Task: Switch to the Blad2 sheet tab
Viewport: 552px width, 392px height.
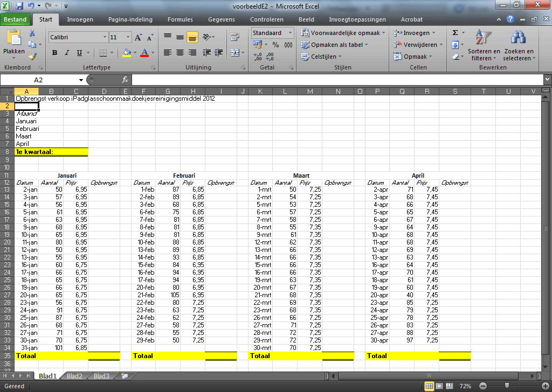Action: pyautogui.click(x=74, y=376)
